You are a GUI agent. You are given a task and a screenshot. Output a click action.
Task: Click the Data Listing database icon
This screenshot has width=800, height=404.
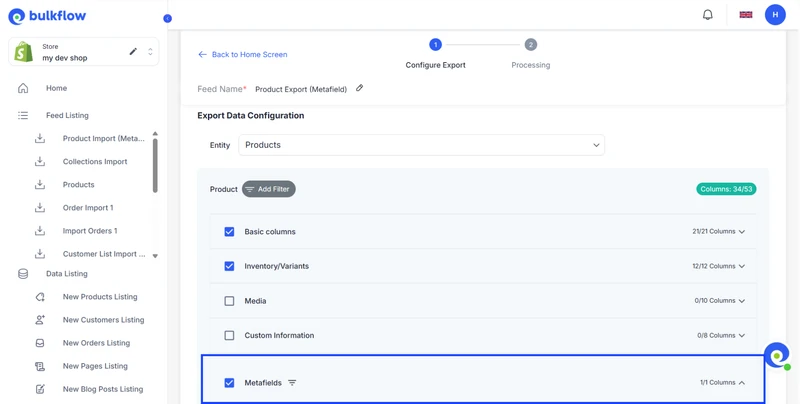tap(23, 274)
